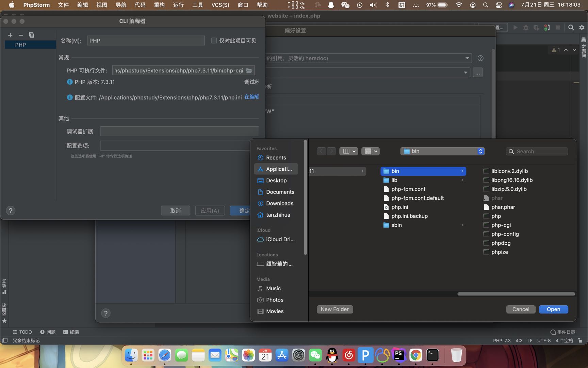
Task: Select php.ini in the file list
Action: (399, 207)
